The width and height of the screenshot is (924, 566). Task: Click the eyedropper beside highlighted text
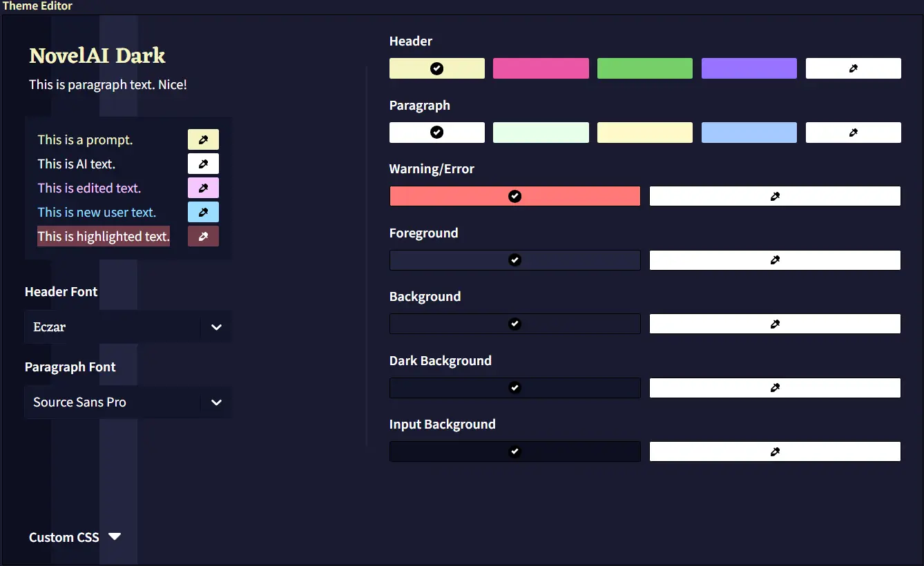point(203,236)
